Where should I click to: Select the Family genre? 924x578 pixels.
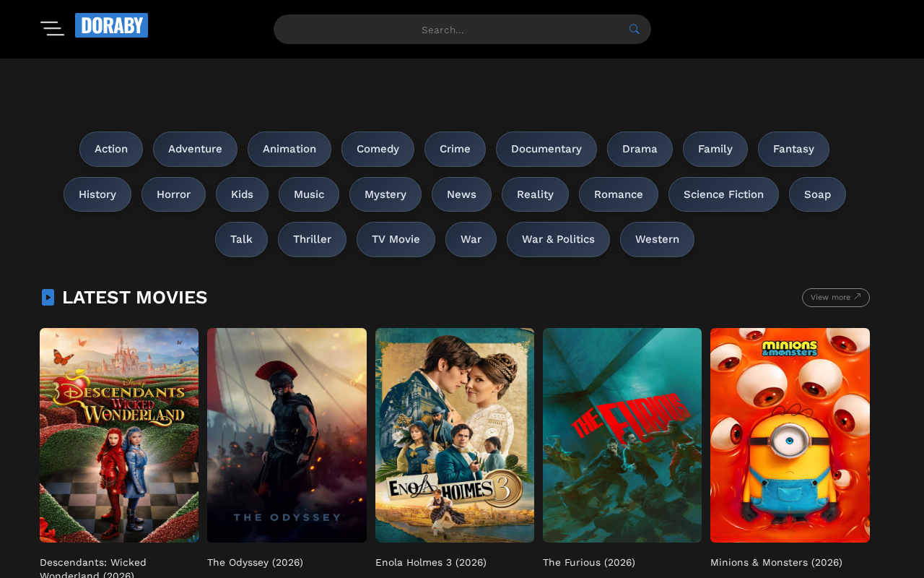point(715,149)
